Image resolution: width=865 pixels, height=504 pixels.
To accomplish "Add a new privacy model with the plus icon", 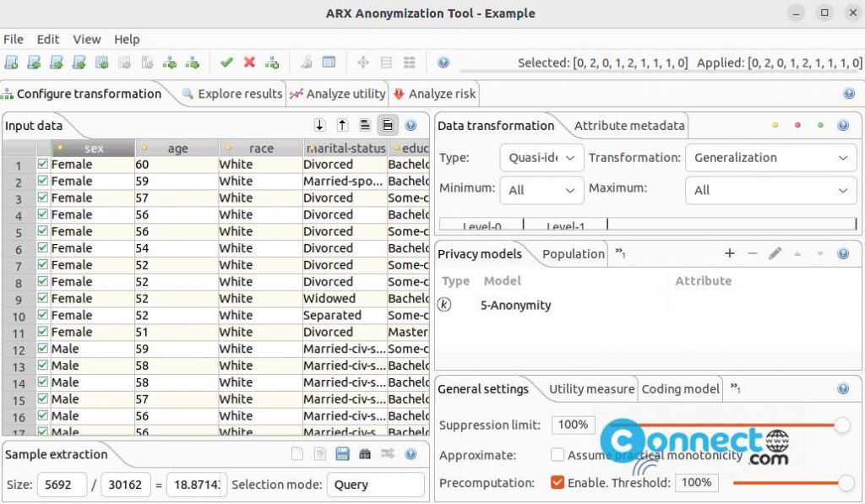I will (x=730, y=253).
